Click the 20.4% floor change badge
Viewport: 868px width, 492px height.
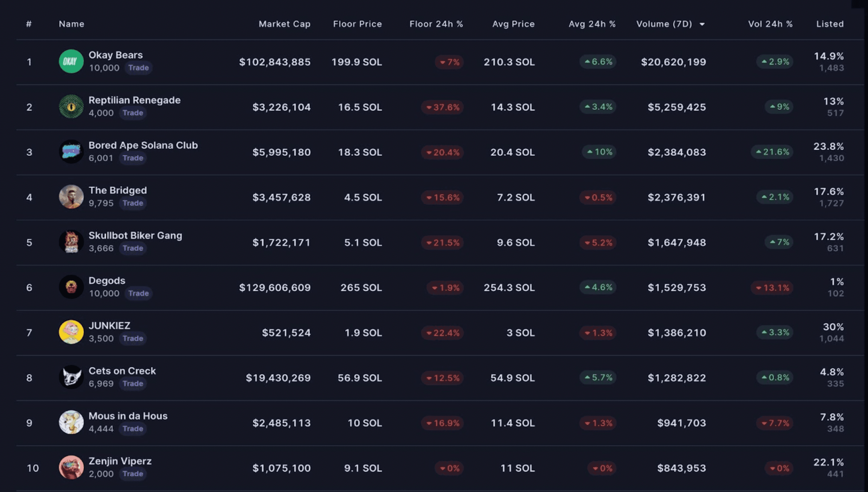[x=442, y=152]
